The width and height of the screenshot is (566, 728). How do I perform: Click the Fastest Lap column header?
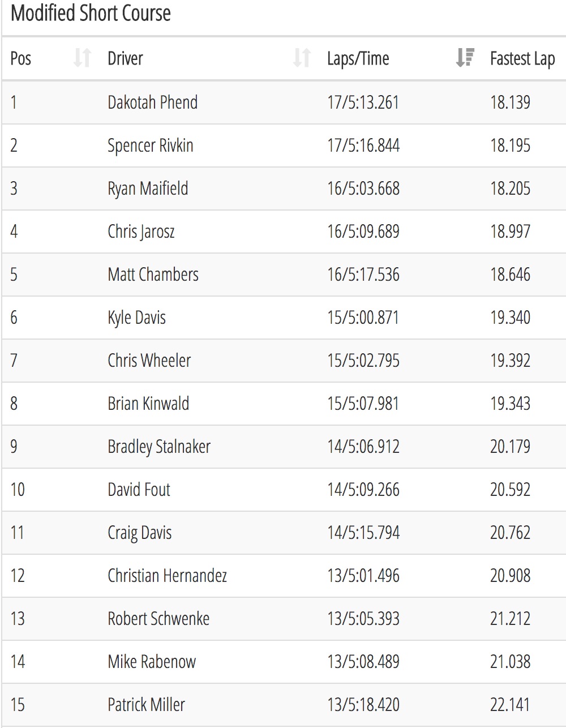522,58
